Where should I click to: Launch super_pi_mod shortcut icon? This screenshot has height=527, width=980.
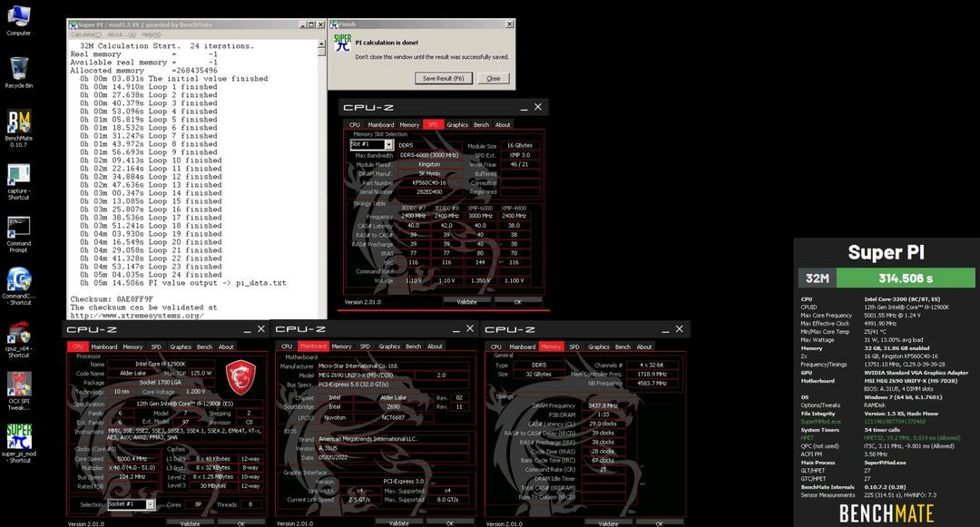(x=18, y=443)
